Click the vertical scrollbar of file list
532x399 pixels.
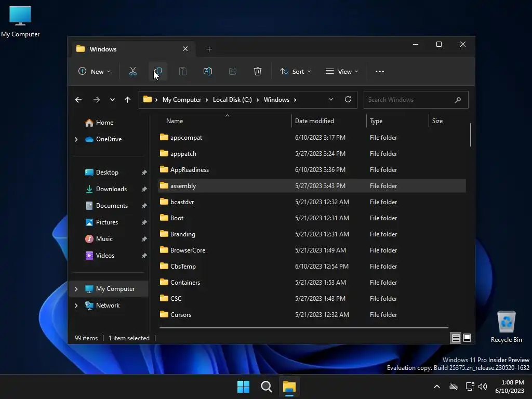point(470,135)
